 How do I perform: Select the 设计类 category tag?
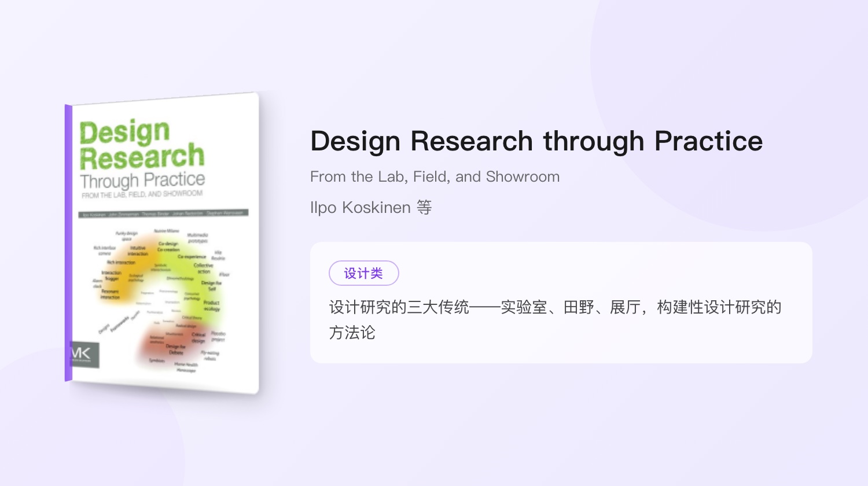364,273
